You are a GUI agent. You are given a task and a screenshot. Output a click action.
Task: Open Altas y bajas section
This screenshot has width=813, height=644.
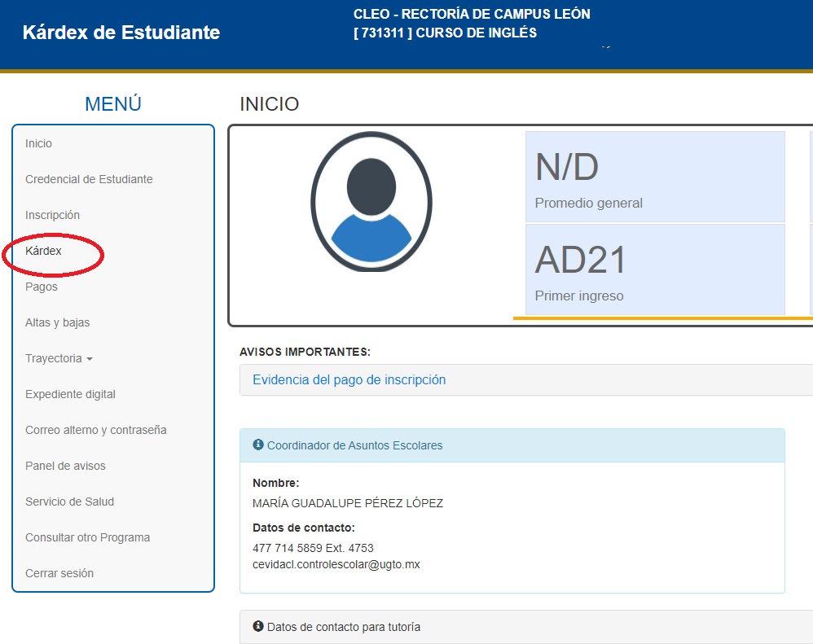tap(58, 322)
